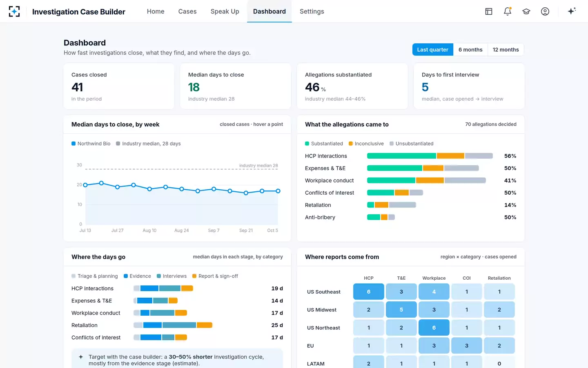Toggle the Industry median legend entry

click(148, 144)
